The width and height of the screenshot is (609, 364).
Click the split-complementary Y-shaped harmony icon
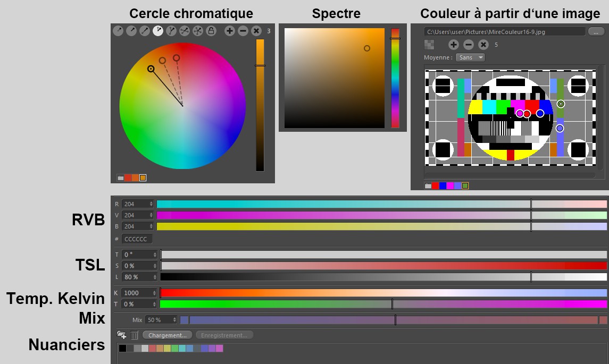(171, 31)
